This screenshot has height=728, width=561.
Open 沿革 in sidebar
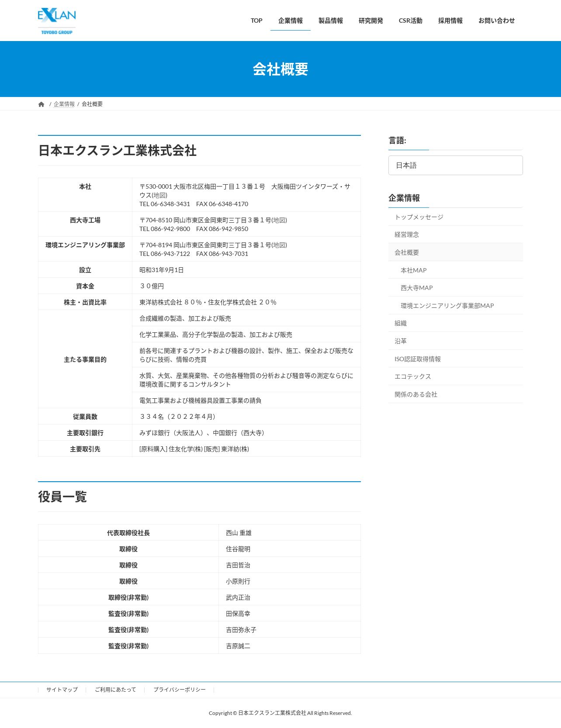(456, 341)
